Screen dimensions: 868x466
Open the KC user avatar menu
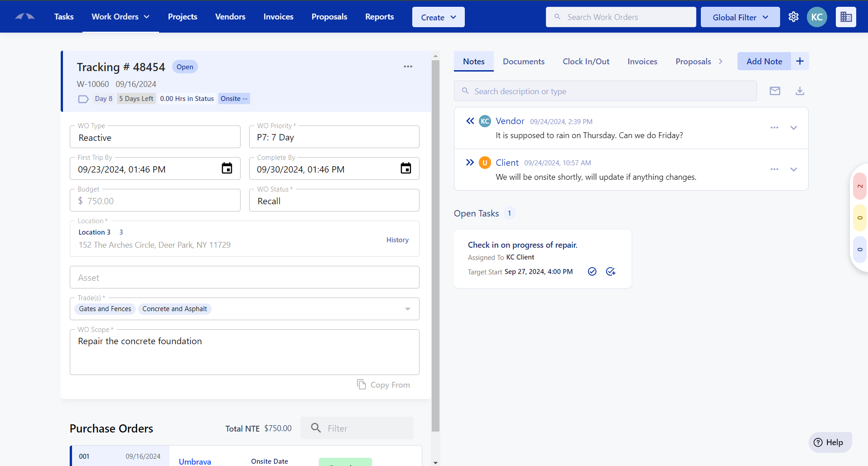click(817, 17)
